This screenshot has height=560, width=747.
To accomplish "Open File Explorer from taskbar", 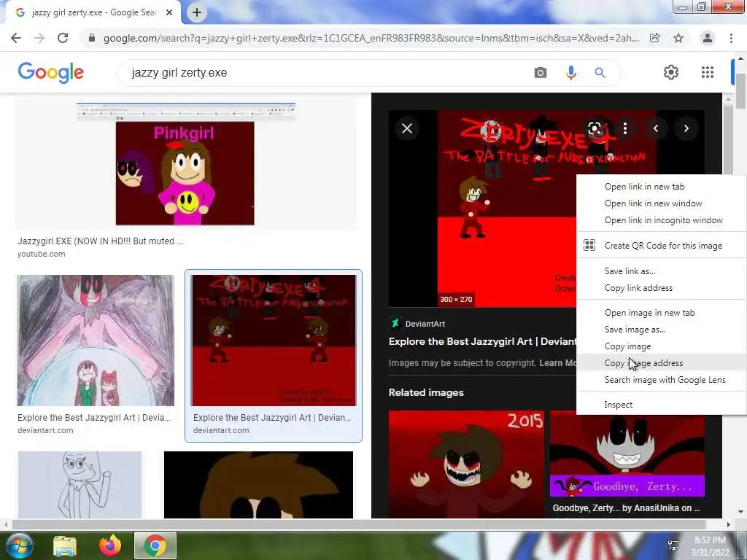I will (65, 546).
